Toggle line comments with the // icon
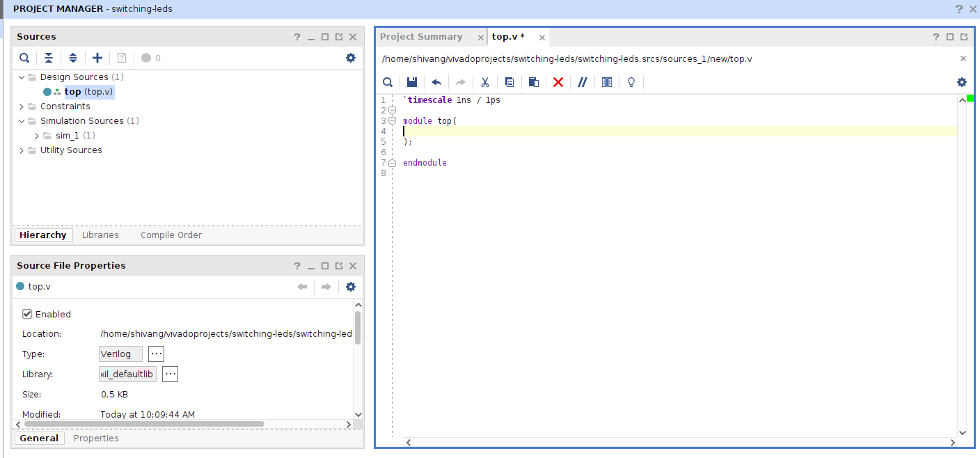Screen dimensions: 980x458 tap(583, 82)
